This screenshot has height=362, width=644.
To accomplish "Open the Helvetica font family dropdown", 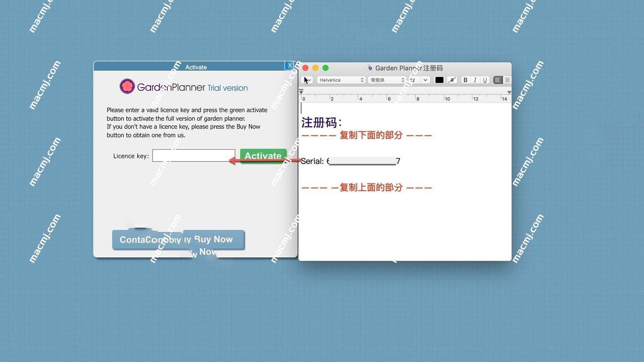I will pyautogui.click(x=341, y=80).
